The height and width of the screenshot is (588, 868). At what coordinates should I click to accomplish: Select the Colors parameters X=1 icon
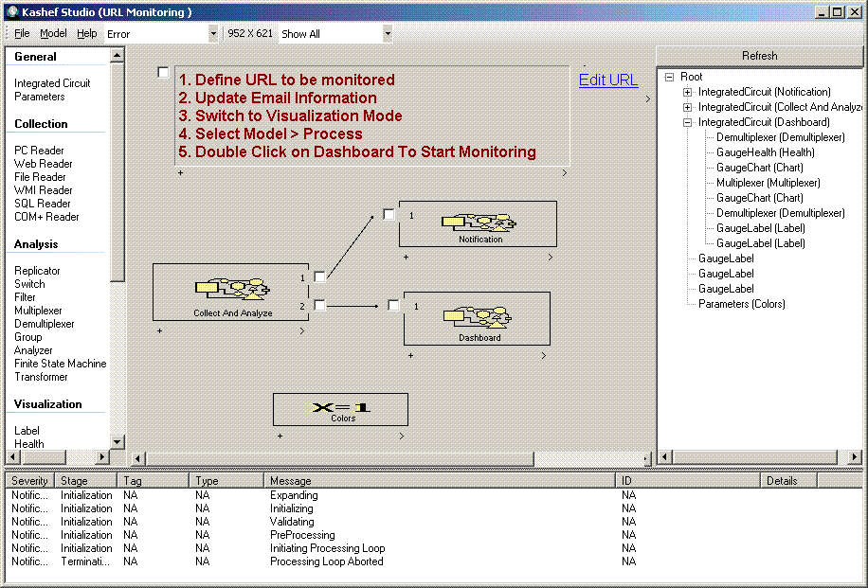[341, 406]
